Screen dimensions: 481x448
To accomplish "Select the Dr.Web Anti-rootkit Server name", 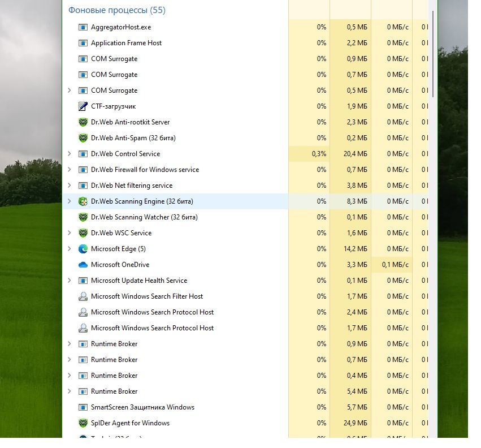I will pos(130,122).
